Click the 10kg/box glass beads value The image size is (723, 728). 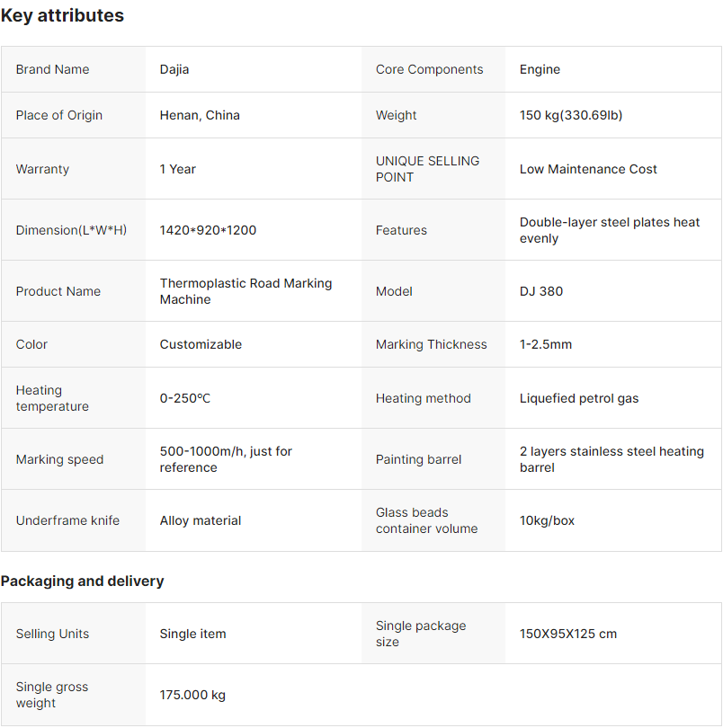point(547,520)
